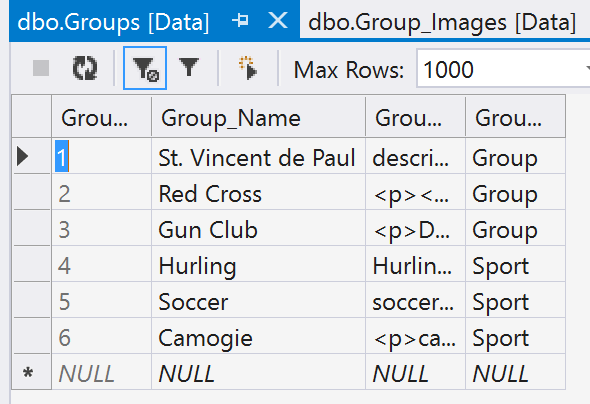Click the Hurling name cell
This screenshot has height=404, width=590.
pyautogui.click(x=258, y=264)
